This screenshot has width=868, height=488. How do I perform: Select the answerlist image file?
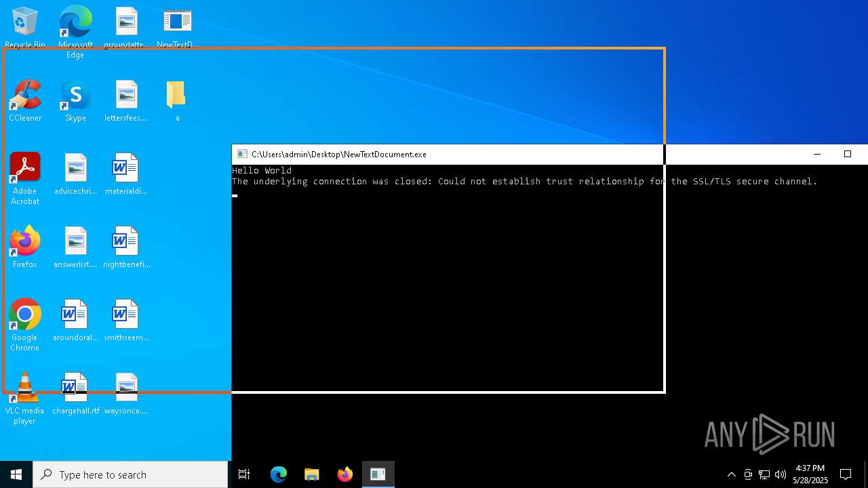click(x=75, y=247)
